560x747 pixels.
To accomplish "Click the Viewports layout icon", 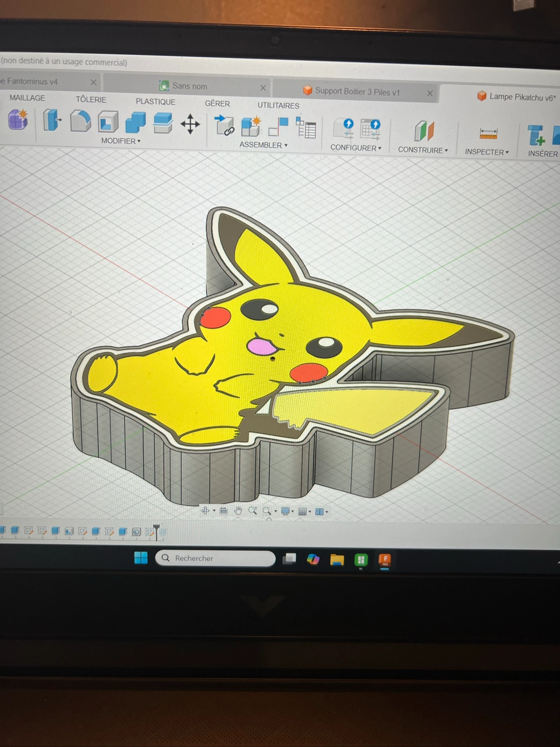I will pos(320,511).
